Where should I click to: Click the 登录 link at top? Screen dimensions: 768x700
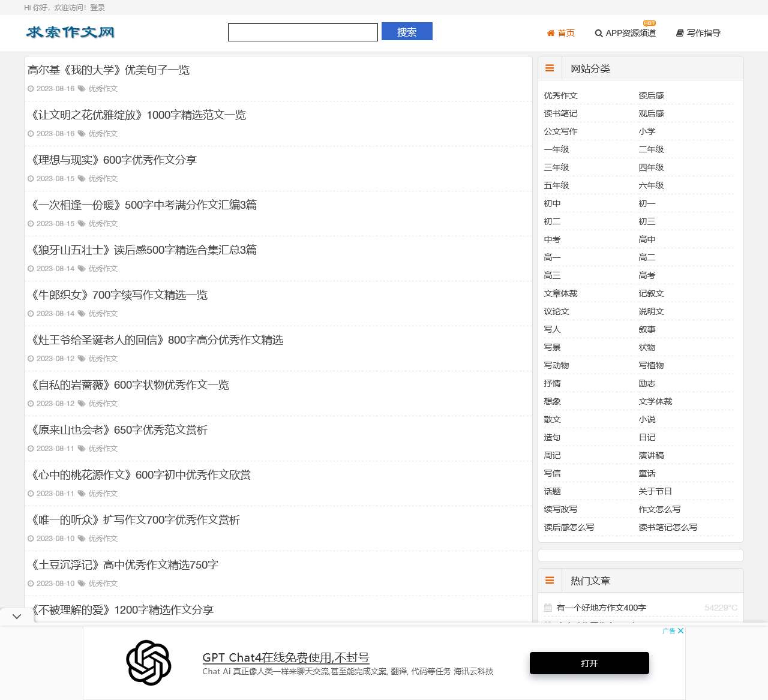click(x=97, y=8)
